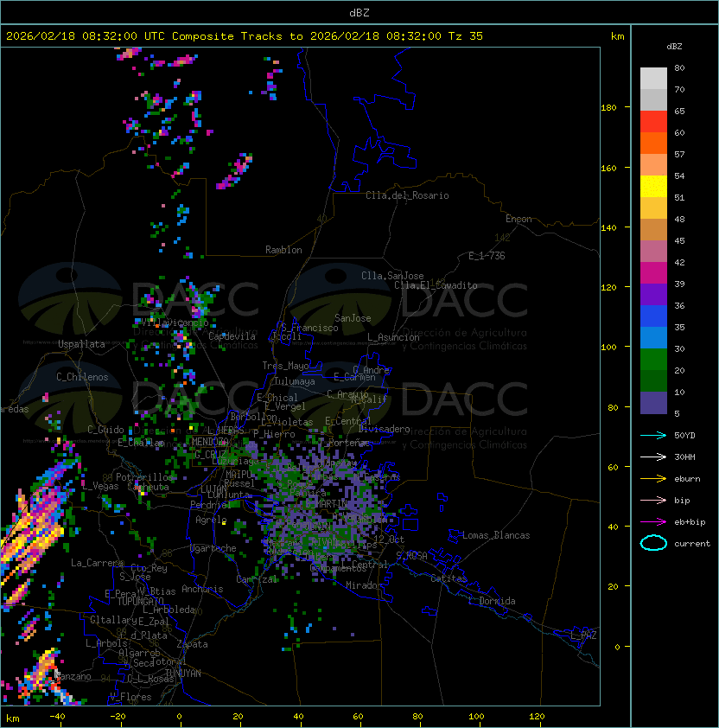
Task: Click the 'V_Flores' map label
Action: tap(130, 697)
